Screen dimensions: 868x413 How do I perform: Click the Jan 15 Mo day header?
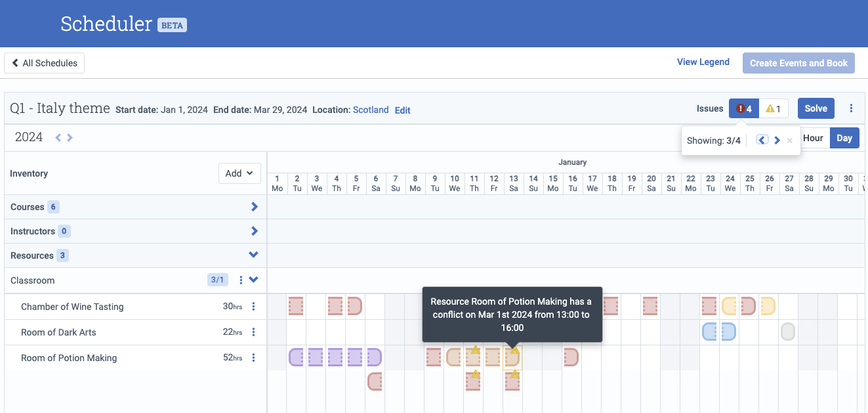pos(553,183)
